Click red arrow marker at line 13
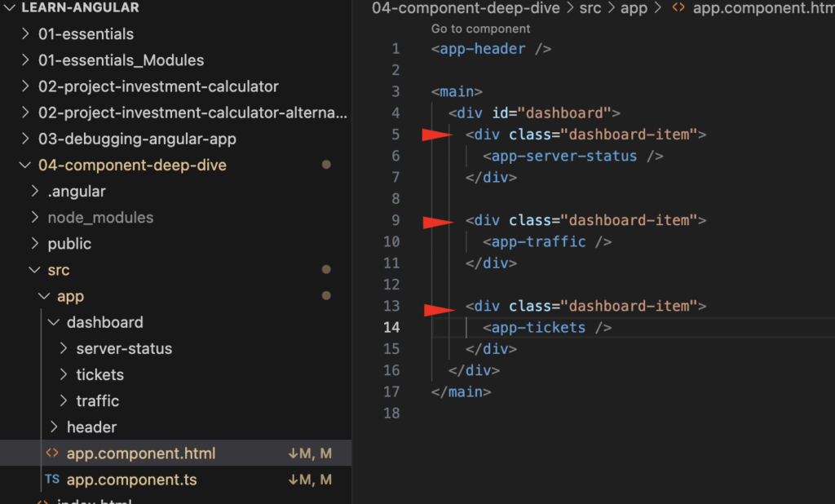Screen dimensions: 835x504 [x=438, y=308]
